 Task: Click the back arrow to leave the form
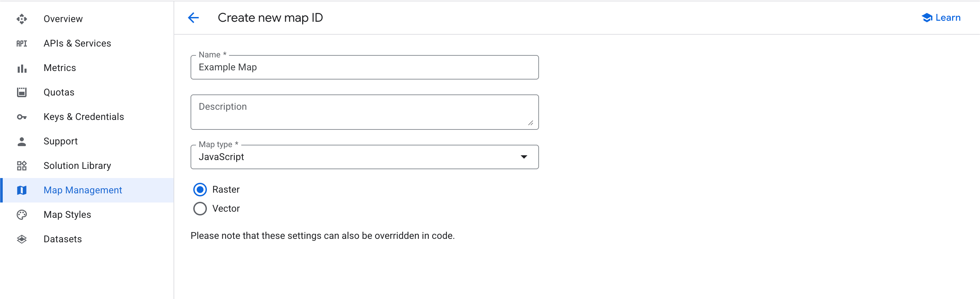(x=193, y=17)
